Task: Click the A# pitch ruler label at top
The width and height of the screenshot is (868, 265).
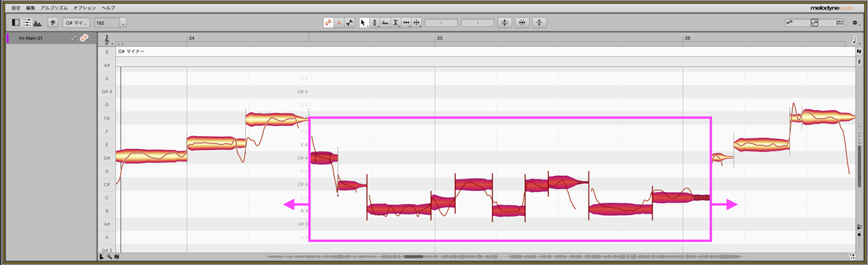Action: coord(106,65)
